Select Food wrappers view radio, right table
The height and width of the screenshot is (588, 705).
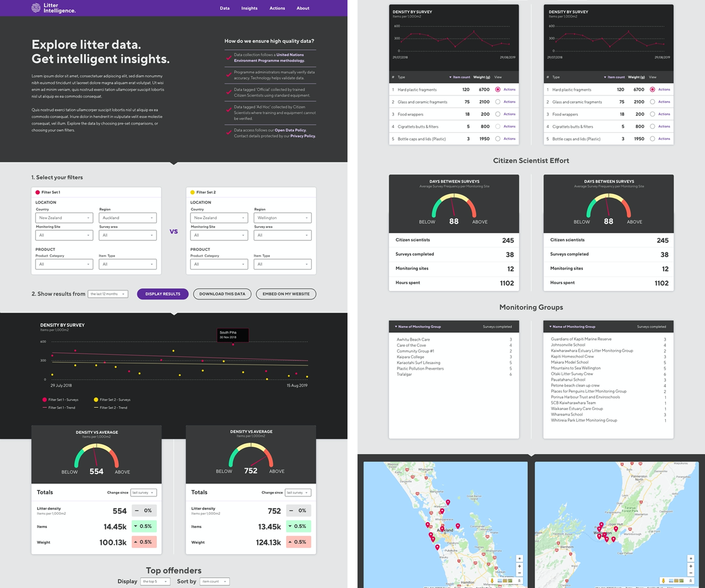pyautogui.click(x=652, y=114)
